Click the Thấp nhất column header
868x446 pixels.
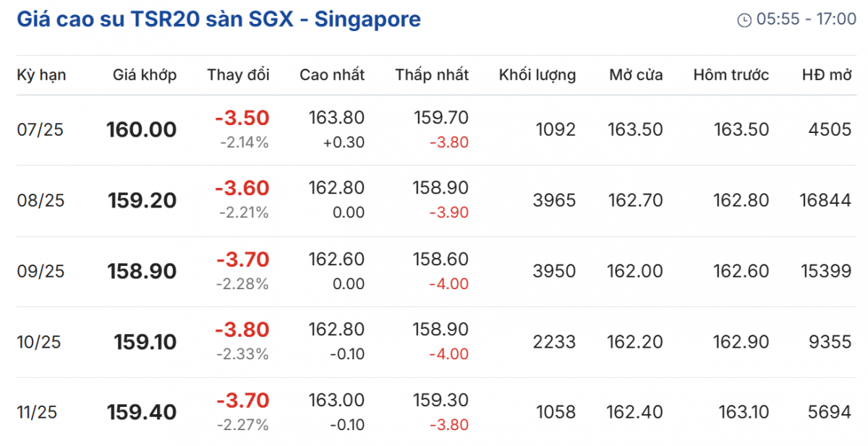(x=432, y=74)
